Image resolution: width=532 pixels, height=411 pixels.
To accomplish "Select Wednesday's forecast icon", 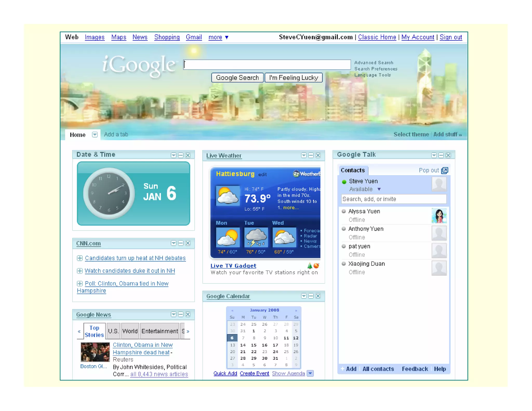I will (x=284, y=237).
